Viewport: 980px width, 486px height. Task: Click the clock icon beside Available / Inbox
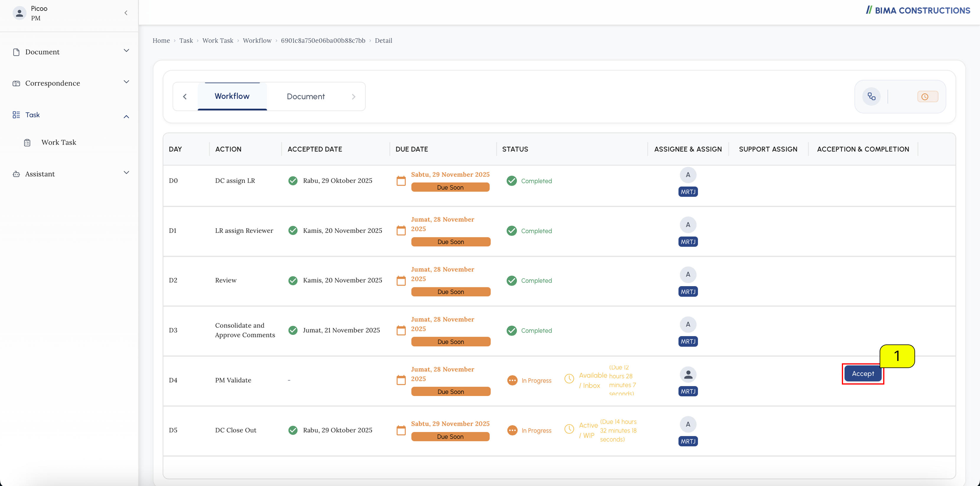pyautogui.click(x=569, y=378)
